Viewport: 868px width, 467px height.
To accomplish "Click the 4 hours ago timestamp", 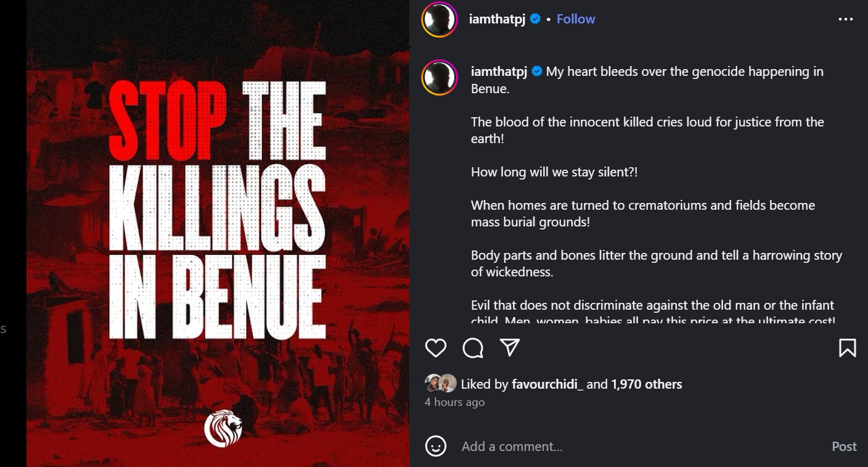I will click(455, 402).
